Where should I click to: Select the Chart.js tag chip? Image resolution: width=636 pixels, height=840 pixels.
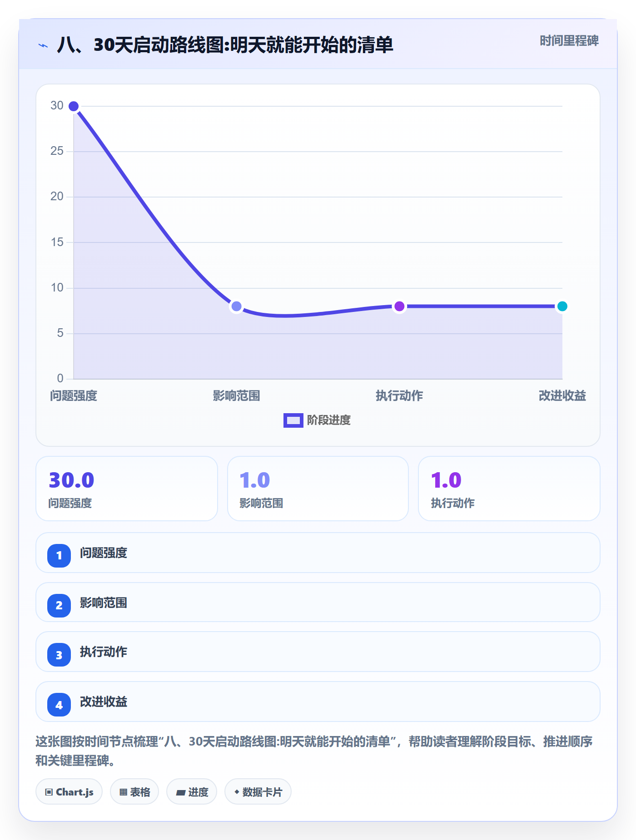click(69, 792)
